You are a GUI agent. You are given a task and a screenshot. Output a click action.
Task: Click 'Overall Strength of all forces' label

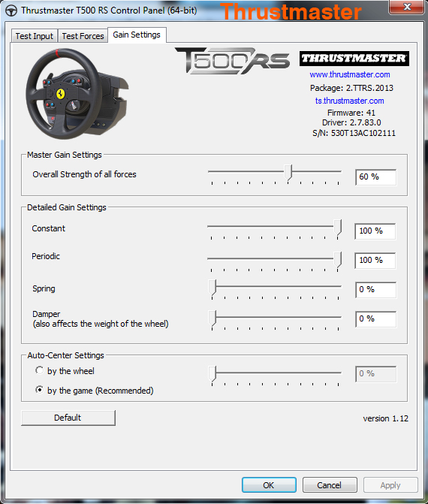tap(85, 174)
